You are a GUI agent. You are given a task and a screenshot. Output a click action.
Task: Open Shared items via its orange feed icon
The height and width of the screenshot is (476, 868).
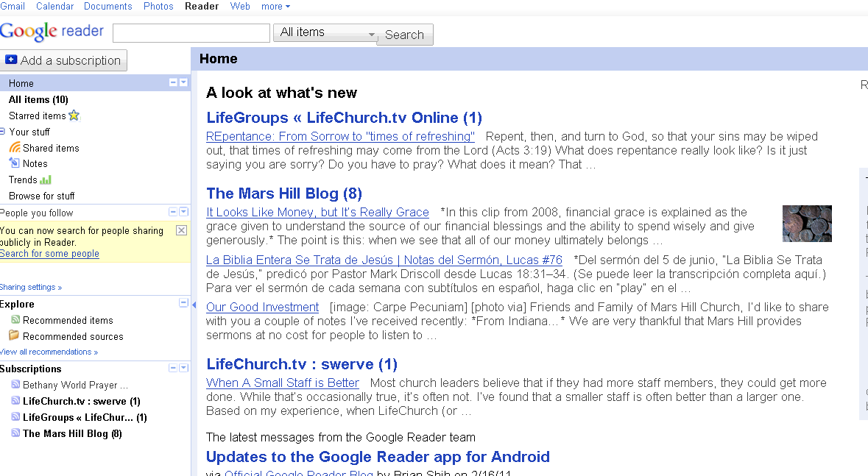click(15, 148)
